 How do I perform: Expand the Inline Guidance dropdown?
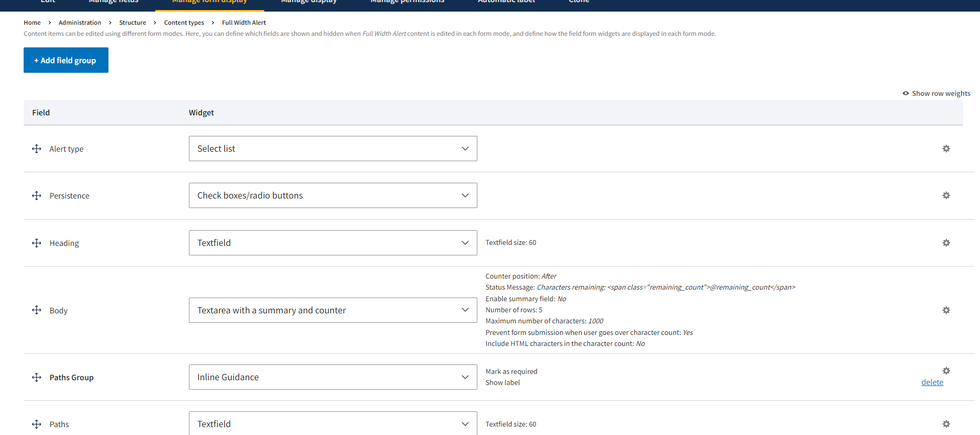pos(333,377)
